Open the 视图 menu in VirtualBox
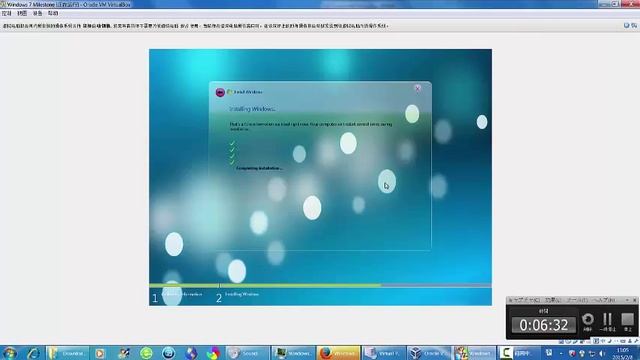The image size is (640, 360). click(22, 13)
